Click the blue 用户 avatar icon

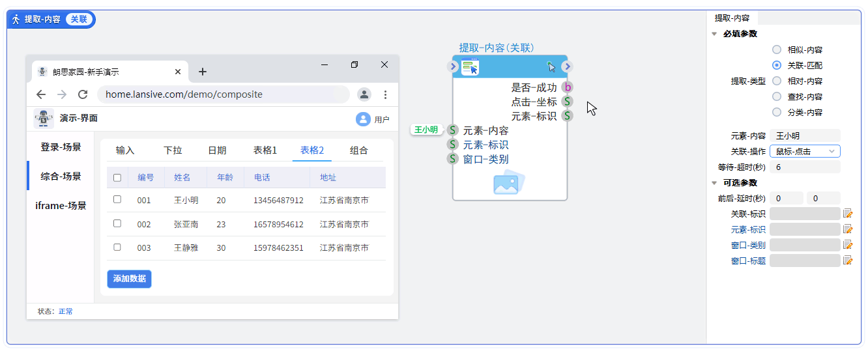[363, 119]
